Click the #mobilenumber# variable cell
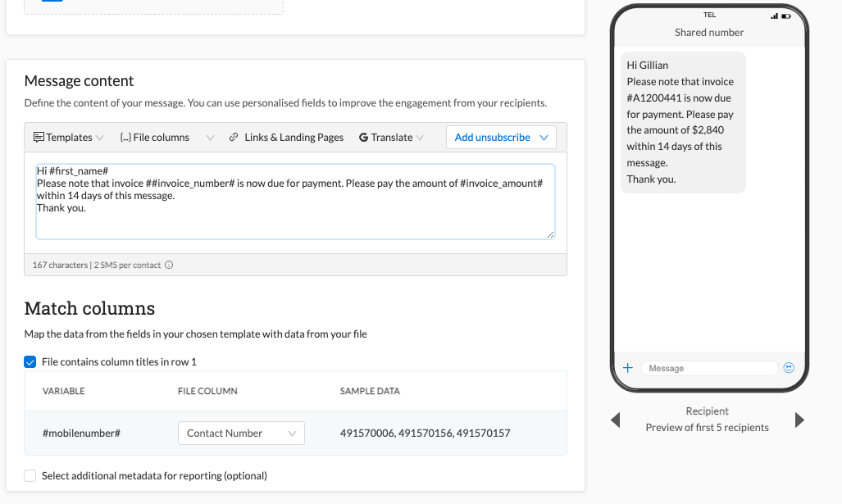842x504 pixels. click(x=82, y=434)
